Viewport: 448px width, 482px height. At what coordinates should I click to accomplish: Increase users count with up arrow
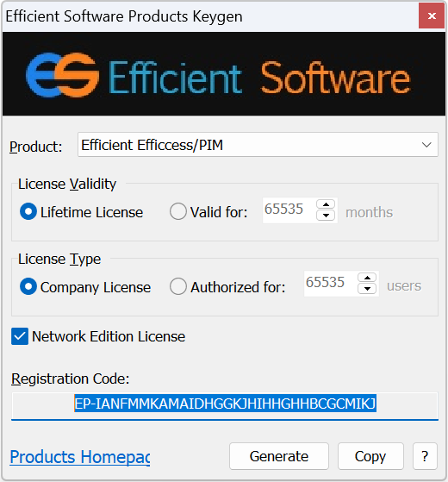tap(367, 278)
